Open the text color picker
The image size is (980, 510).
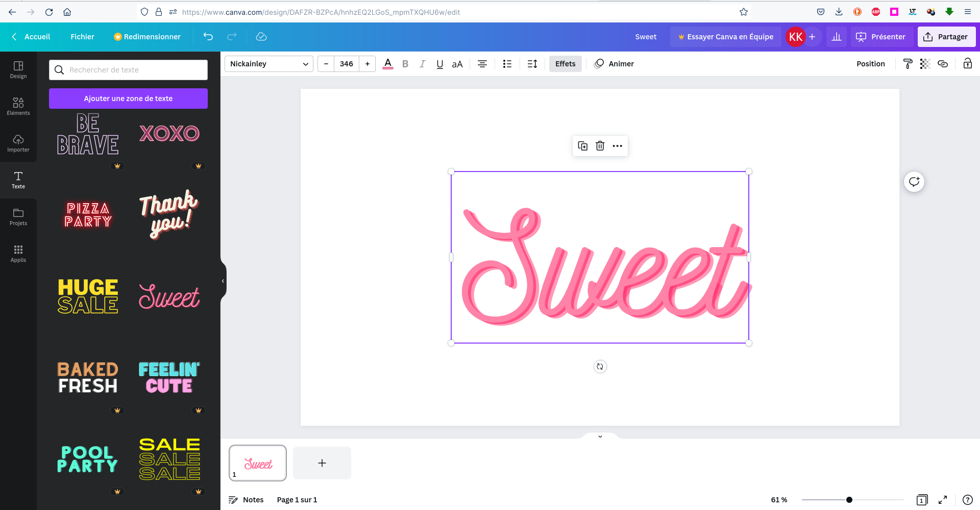coord(388,64)
